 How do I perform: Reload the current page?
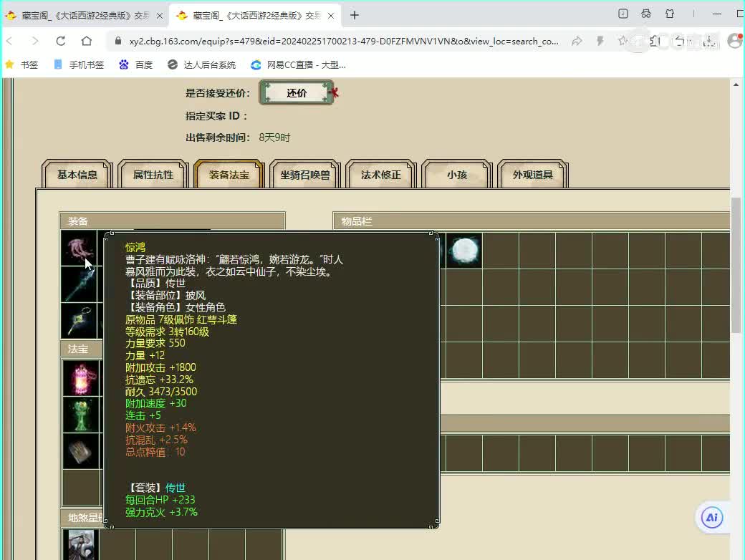point(60,42)
